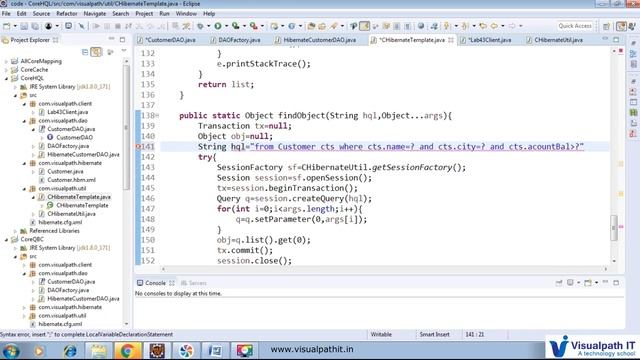Collapse the com.visualpath.client package in CoreHQL
Image resolution: width=640 pixels, height=360 pixels.
[x=24, y=104]
